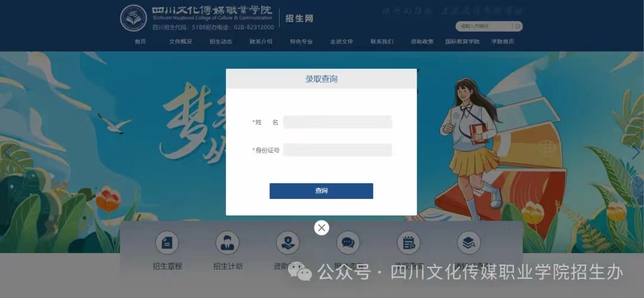Click the keyword search box in header
The height and width of the screenshot is (298, 644).
(x=484, y=26)
